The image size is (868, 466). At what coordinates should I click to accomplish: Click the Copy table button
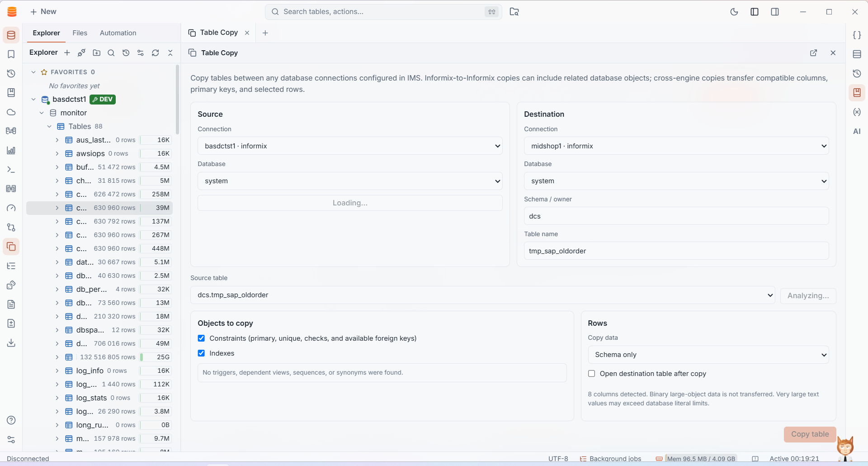coord(810,434)
